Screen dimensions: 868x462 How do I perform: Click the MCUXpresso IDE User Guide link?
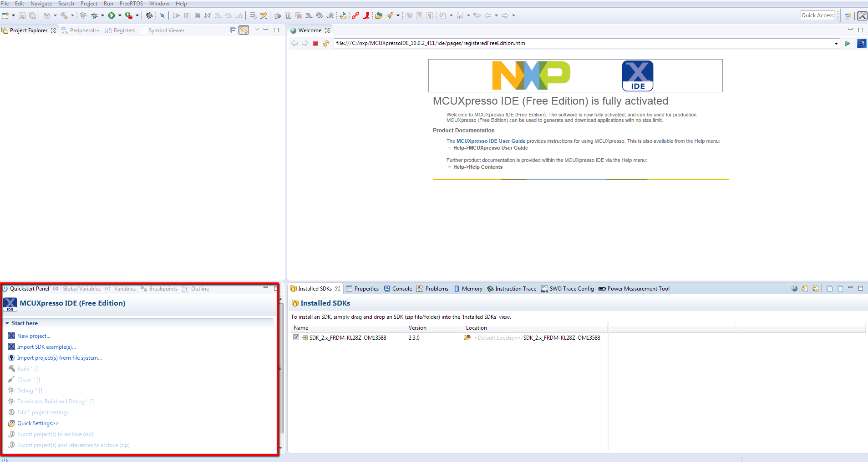pyautogui.click(x=491, y=141)
